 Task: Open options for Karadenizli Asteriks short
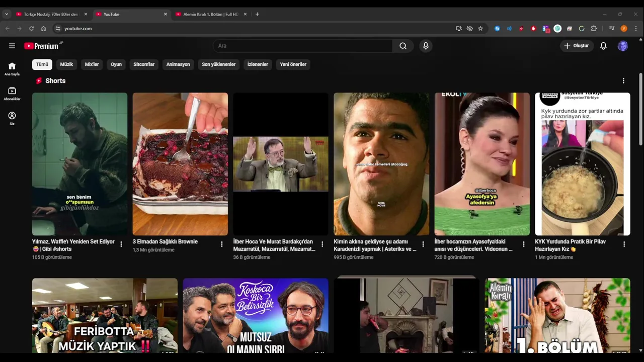pos(423,244)
